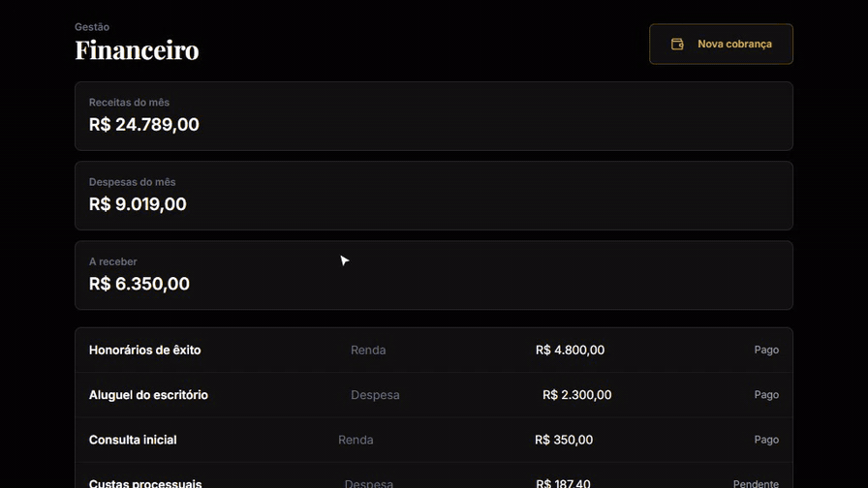
Task: Click the wallet icon in Nova cobrança
Action: (x=677, y=44)
